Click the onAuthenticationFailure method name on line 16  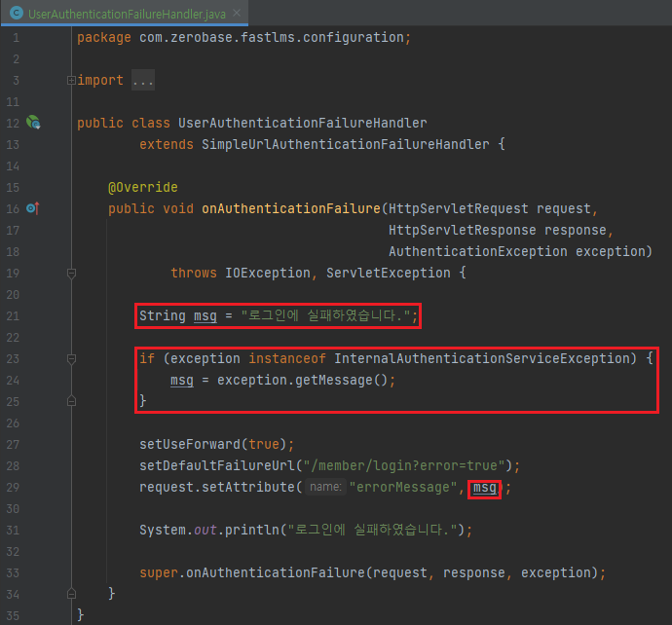(291, 208)
